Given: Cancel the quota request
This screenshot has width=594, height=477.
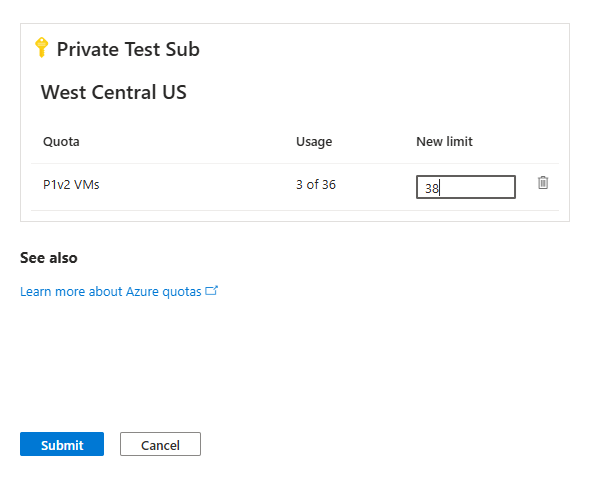Looking at the screenshot, I should tap(160, 444).
